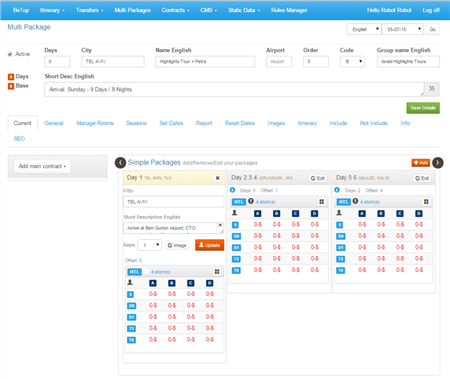The height and width of the screenshot is (379, 450).
Task: Click the Short Desc English text area
Action: tap(234, 89)
